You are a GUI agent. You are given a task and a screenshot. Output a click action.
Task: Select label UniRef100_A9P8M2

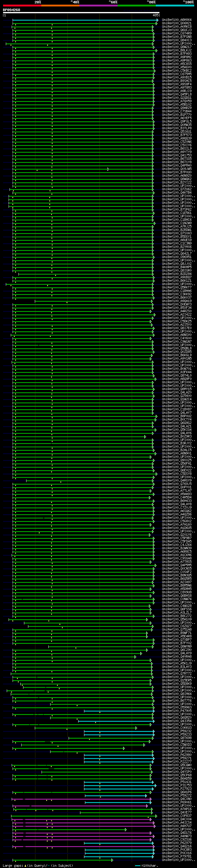click(x=177, y=57)
